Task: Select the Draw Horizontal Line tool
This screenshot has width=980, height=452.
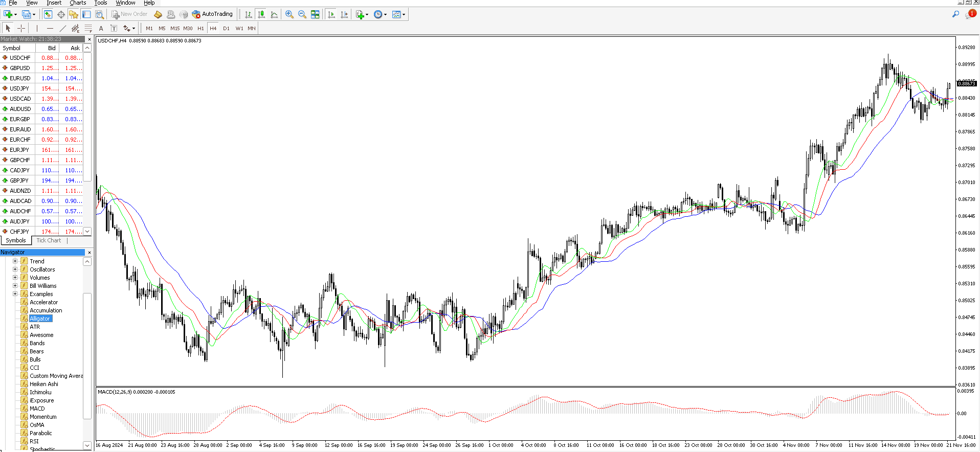Action: click(x=50, y=28)
